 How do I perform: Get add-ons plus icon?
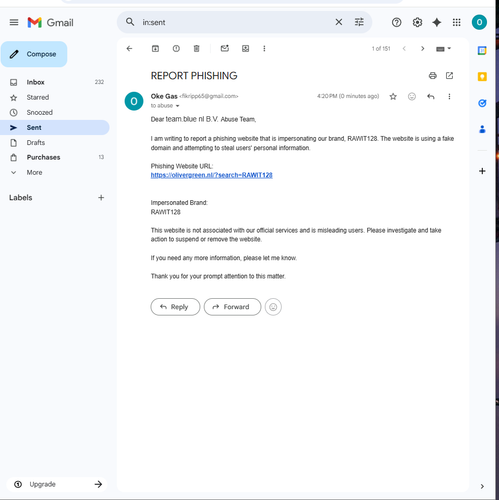(482, 171)
